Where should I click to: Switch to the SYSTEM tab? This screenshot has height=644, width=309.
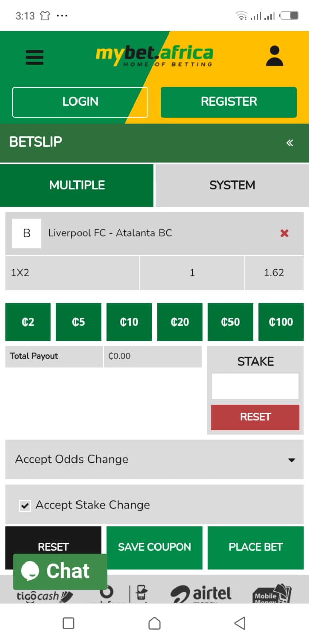click(232, 185)
